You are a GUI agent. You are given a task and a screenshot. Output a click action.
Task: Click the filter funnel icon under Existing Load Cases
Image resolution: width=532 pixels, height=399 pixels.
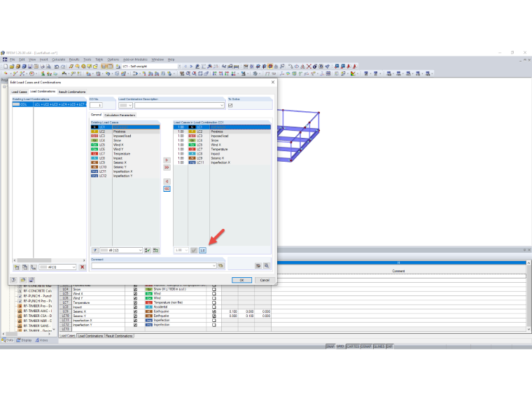coord(95,251)
